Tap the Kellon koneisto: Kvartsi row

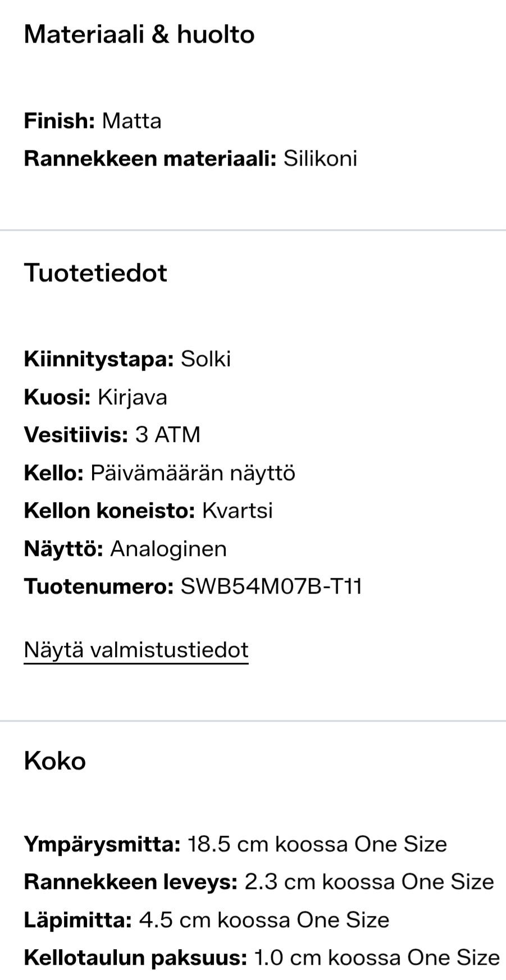coord(148,510)
